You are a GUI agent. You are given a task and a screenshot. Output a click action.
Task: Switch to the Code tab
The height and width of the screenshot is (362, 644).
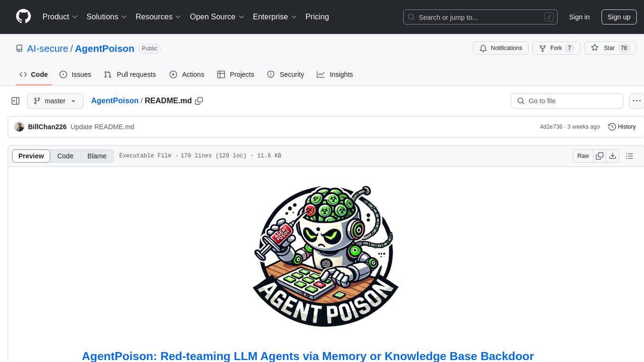pyautogui.click(x=33, y=74)
